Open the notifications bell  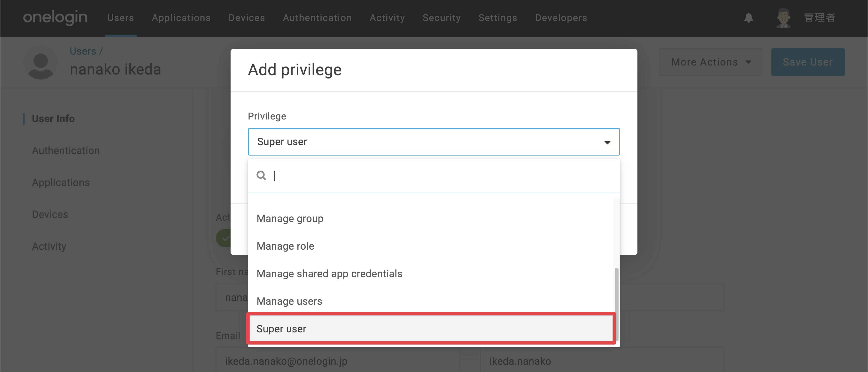[x=748, y=17]
